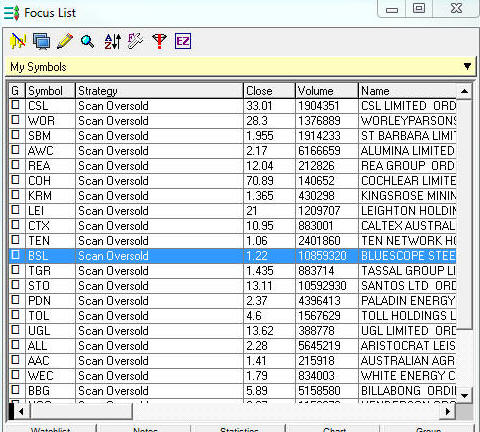Click the A-Z sort icon

click(x=113, y=41)
